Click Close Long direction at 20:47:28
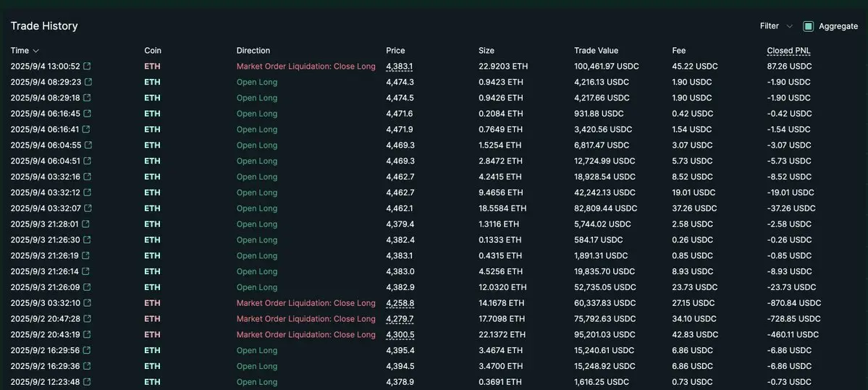 306,318
